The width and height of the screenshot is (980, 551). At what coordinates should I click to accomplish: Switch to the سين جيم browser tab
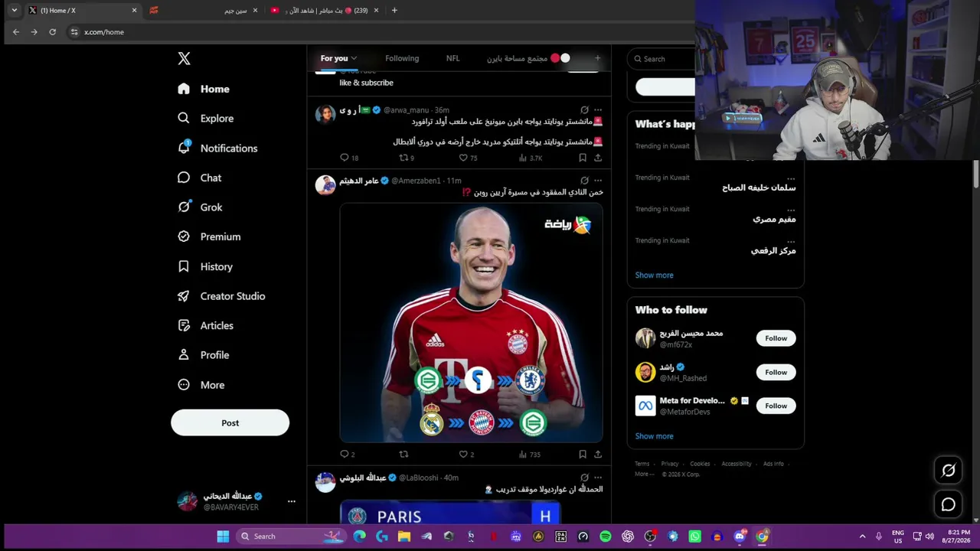[203, 11]
